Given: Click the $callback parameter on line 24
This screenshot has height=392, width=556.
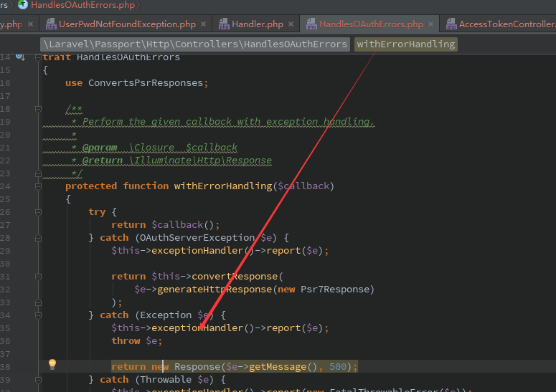Looking at the screenshot, I should [x=303, y=186].
